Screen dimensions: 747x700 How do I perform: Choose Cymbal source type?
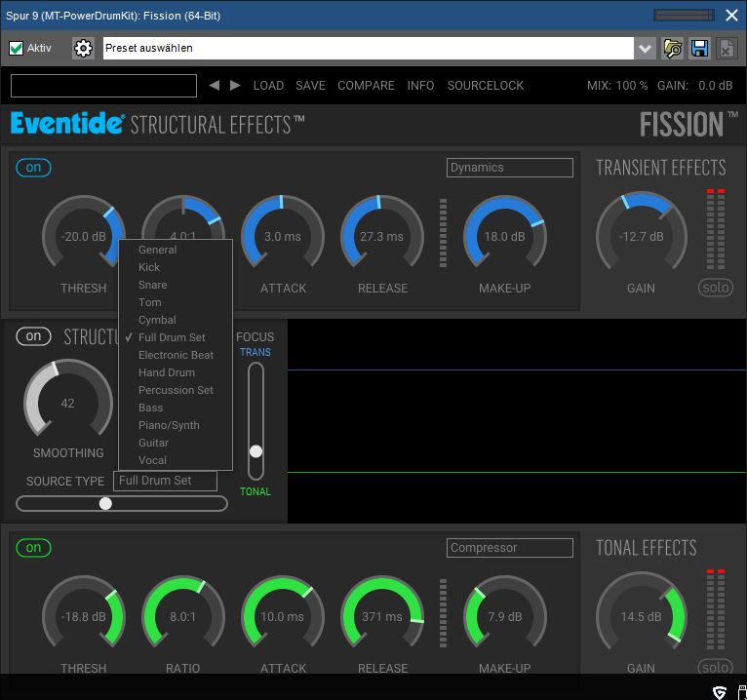(176, 320)
